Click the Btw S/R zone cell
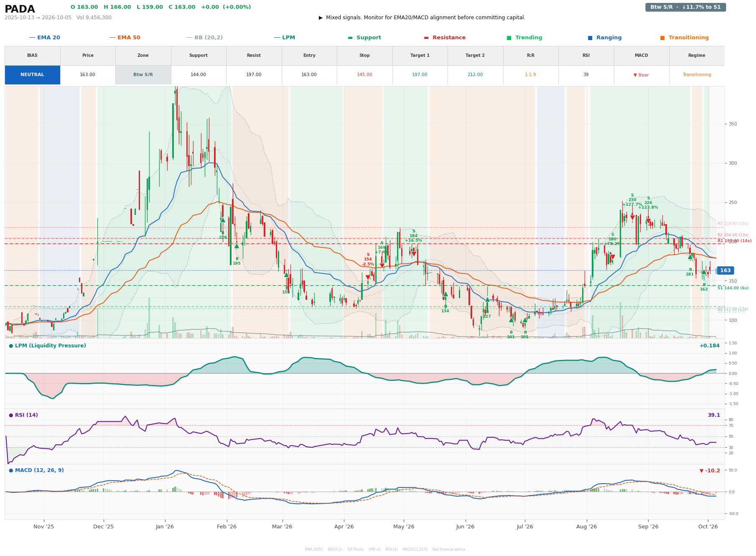 click(143, 75)
